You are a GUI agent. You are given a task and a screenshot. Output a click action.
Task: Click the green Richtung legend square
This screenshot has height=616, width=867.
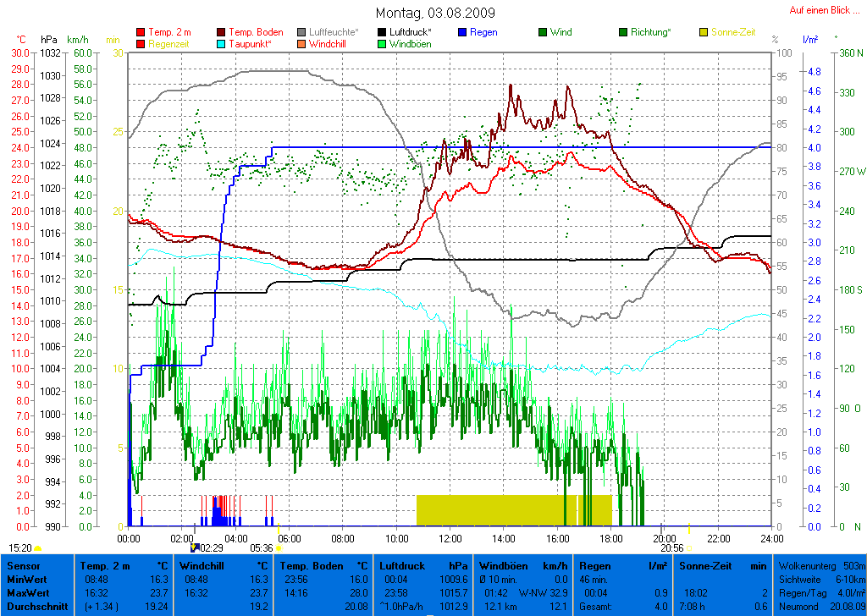pos(624,33)
